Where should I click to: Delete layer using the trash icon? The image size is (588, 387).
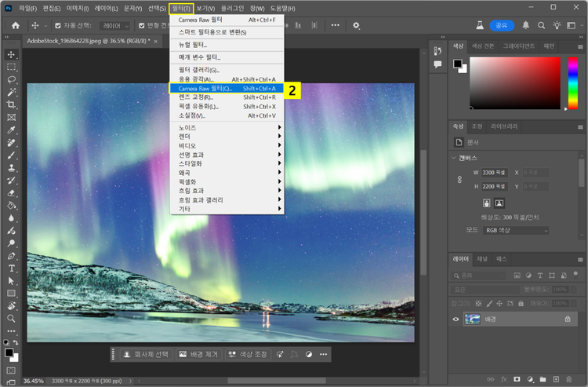click(569, 379)
